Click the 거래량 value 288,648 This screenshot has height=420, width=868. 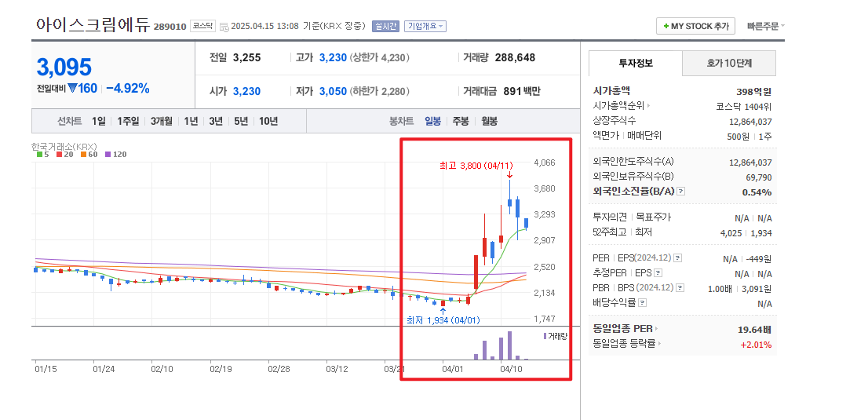pyautogui.click(x=515, y=57)
